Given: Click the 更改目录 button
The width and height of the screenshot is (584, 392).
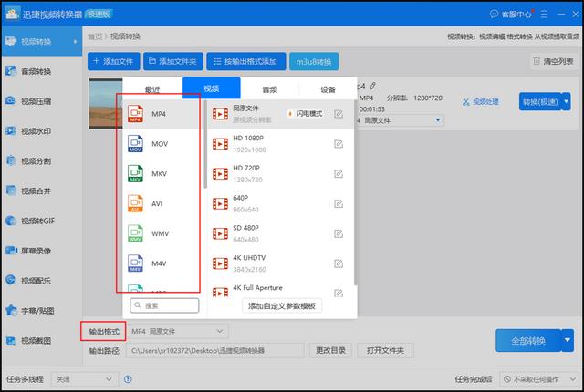Looking at the screenshot, I should (330, 350).
